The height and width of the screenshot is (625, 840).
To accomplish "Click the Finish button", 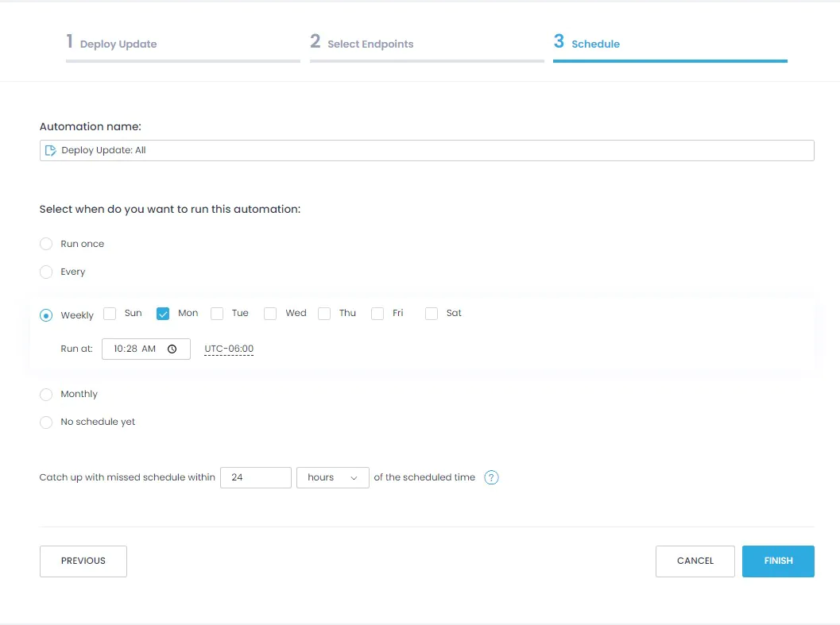I will point(777,561).
